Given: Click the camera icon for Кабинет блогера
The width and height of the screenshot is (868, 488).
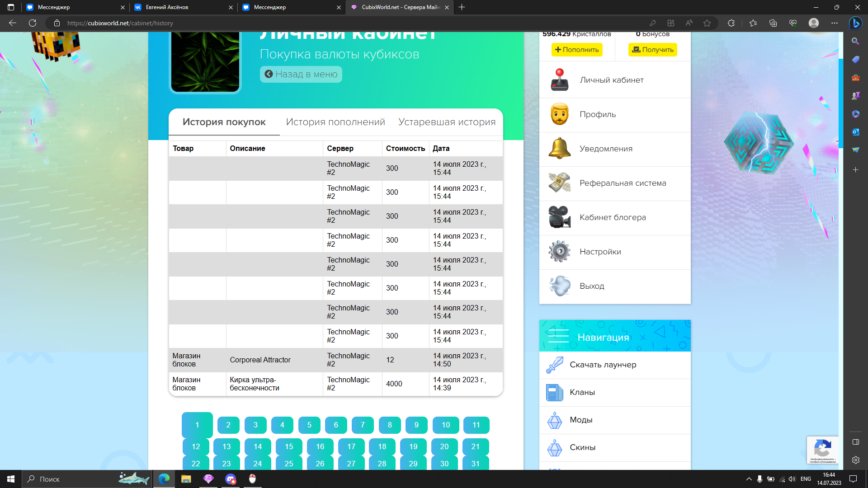Looking at the screenshot, I should pos(559,217).
